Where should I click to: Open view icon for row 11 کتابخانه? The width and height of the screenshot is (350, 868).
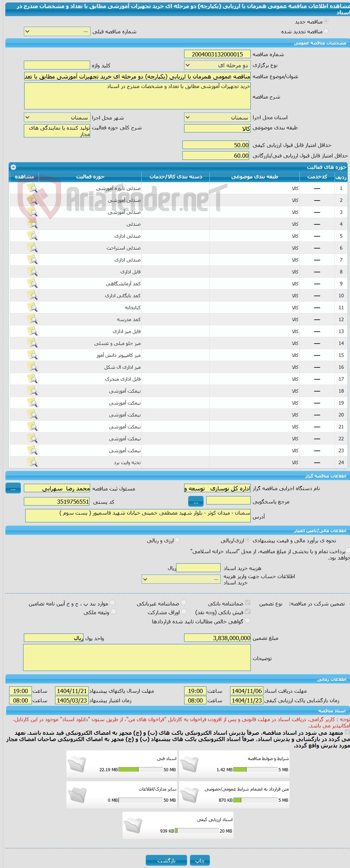(x=32, y=307)
